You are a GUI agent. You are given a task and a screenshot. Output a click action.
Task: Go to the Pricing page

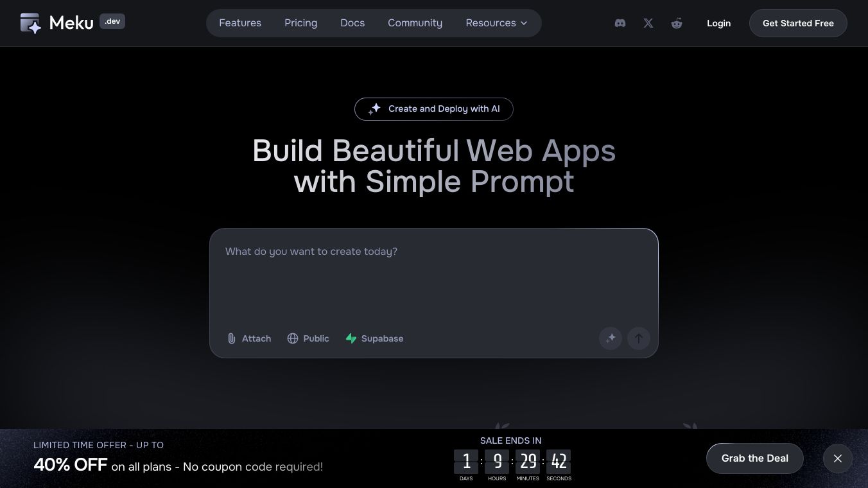(301, 23)
